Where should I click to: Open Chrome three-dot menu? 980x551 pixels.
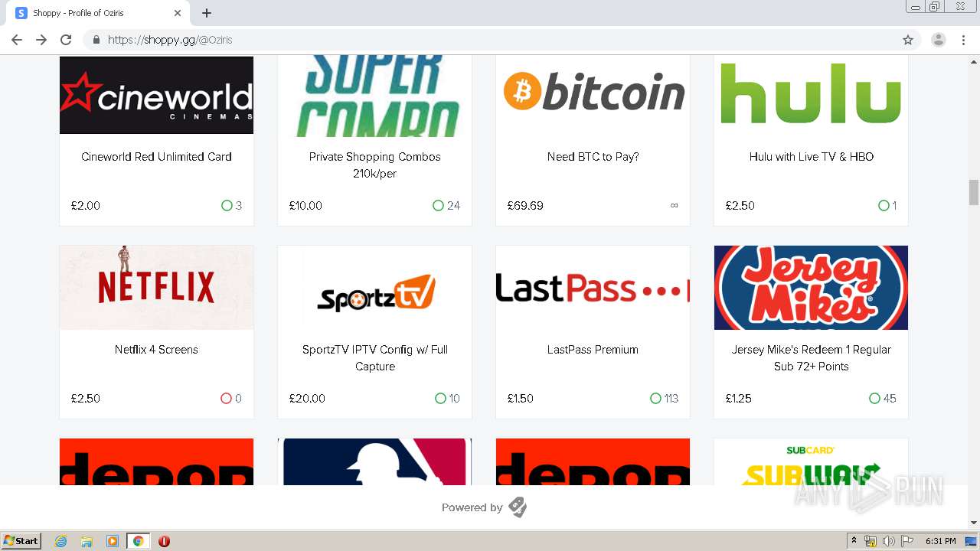(x=964, y=40)
